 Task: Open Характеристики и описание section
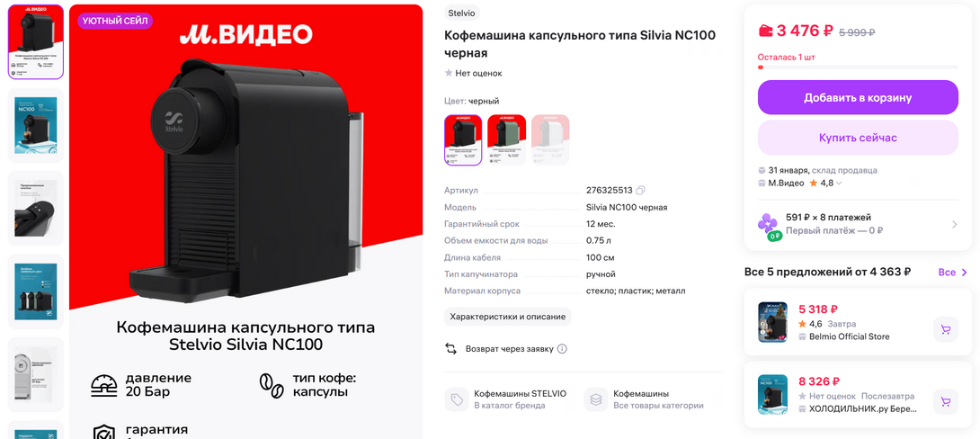click(507, 317)
